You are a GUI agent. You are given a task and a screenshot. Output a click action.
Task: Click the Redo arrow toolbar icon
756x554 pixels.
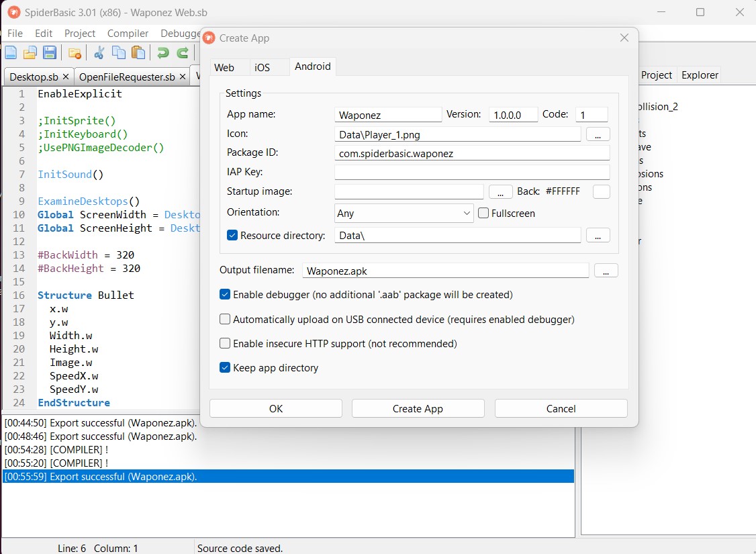pyautogui.click(x=182, y=52)
